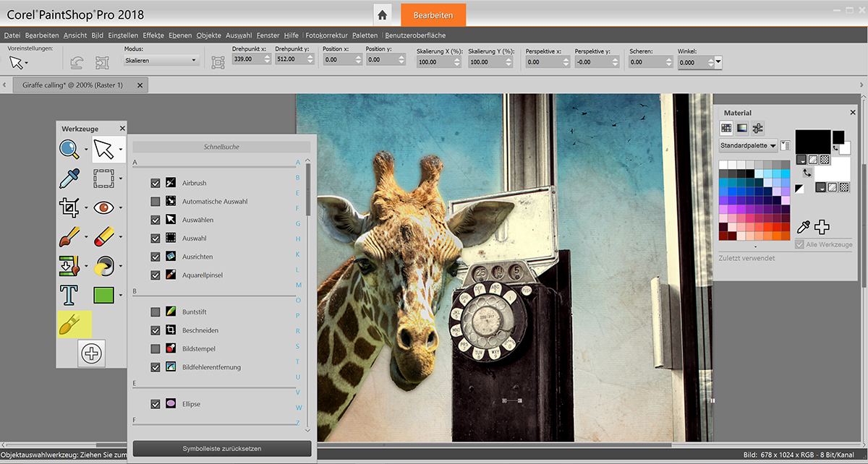Screen dimensions: 868x464
Task: Select the Eraser tool
Action: point(104,236)
